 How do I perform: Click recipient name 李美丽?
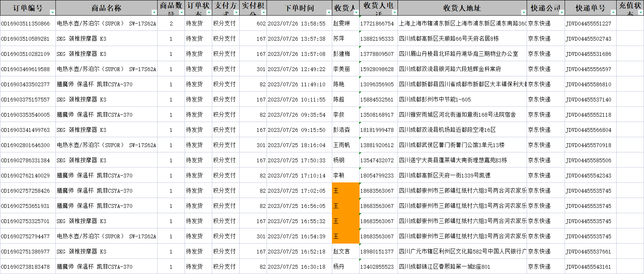click(342, 69)
